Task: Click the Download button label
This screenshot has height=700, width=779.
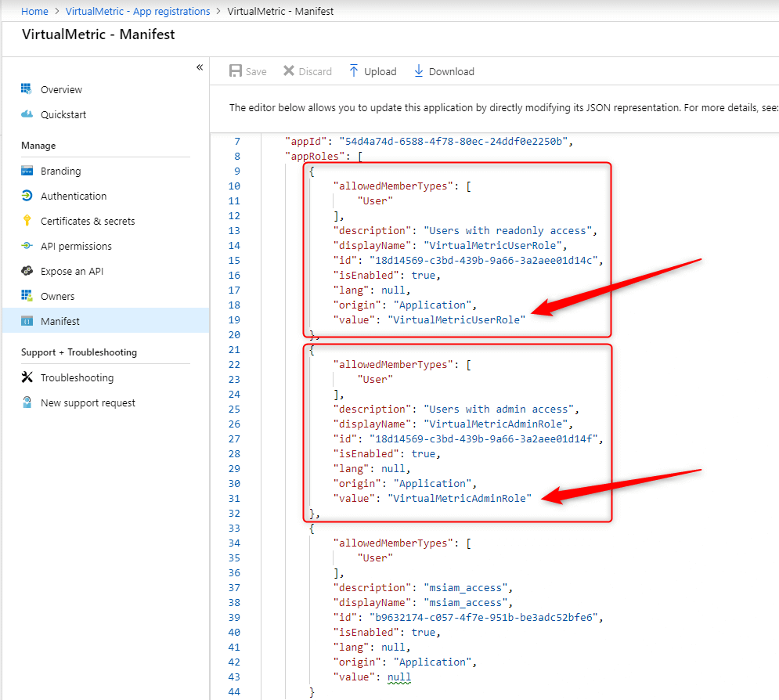Action: pyautogui.click(x=451, y=71)
